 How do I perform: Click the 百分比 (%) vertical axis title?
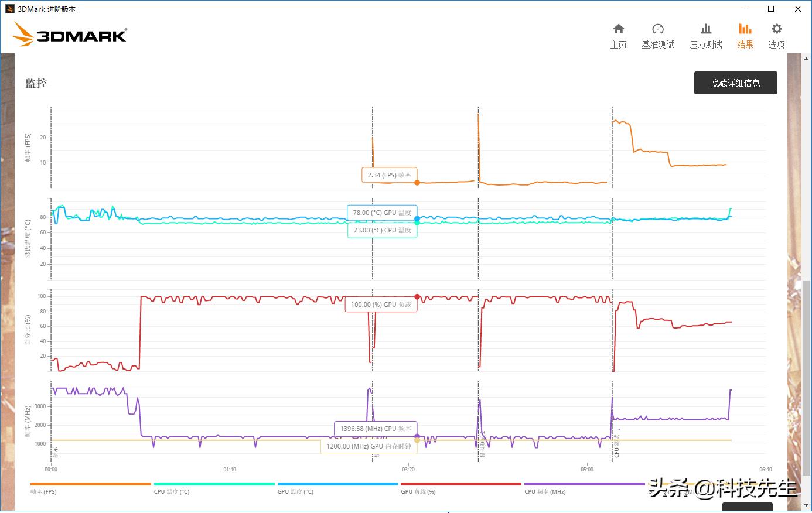(x=28, y=330)
